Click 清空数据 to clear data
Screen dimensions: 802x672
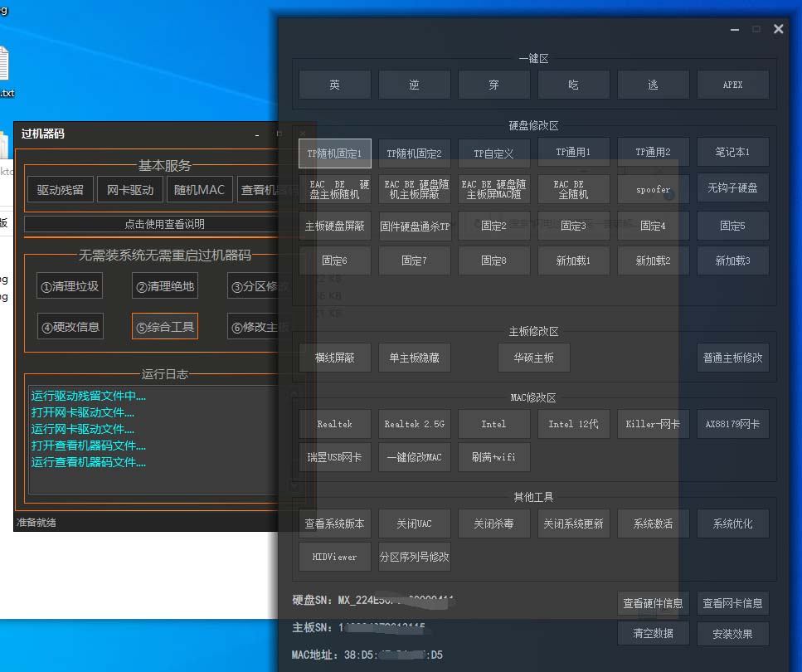point(654,633)
